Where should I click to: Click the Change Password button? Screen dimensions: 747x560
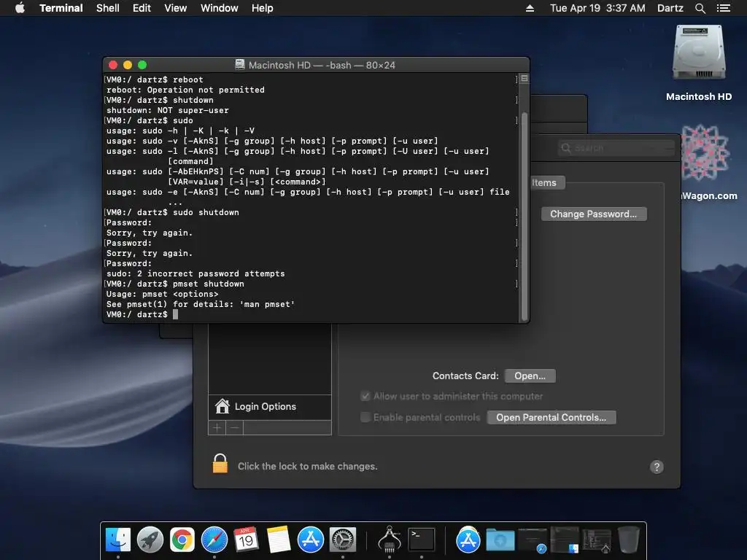(594, 214)
